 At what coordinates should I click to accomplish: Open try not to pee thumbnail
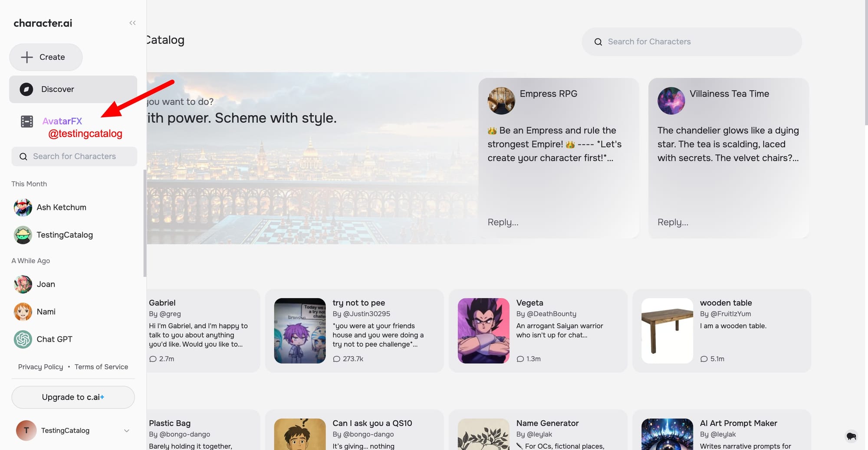[x=300, y=331]
